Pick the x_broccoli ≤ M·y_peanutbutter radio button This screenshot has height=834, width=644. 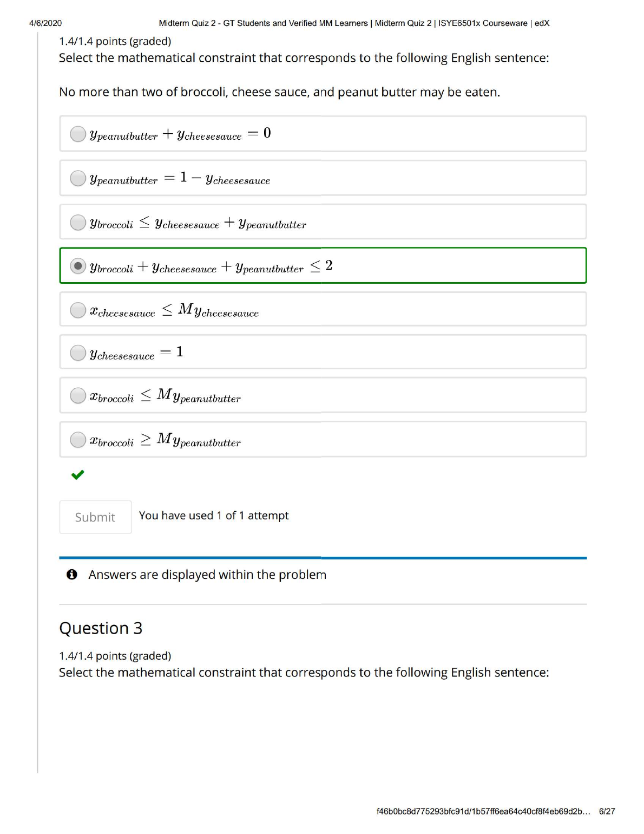[78, 396]
